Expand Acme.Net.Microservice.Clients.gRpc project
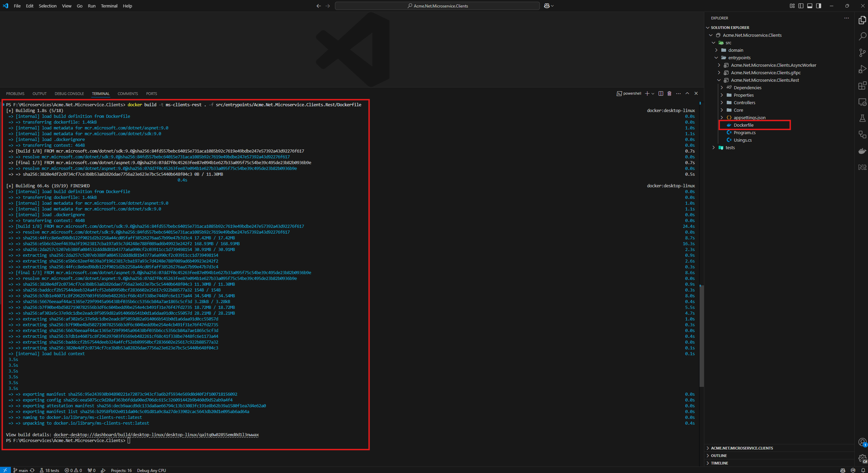The width and height of the screenshot is (868, 473). click(719, 73)
